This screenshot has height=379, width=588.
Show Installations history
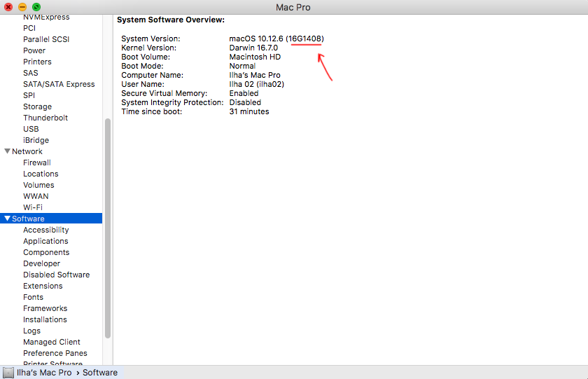click(45, 319)
